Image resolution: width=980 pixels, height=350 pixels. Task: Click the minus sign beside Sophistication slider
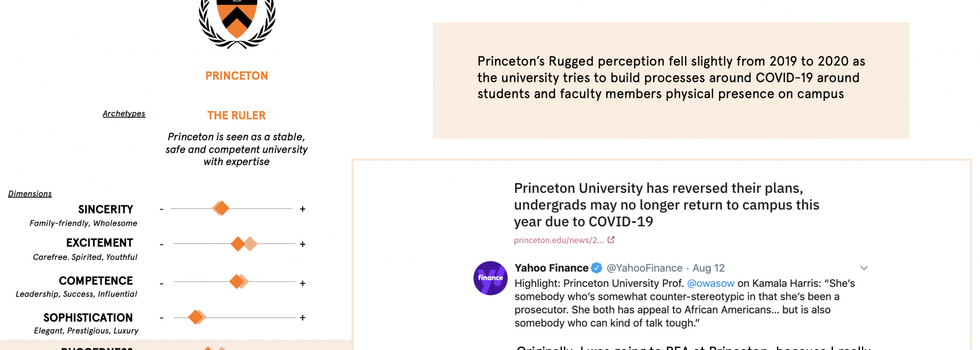coord(162,318)
